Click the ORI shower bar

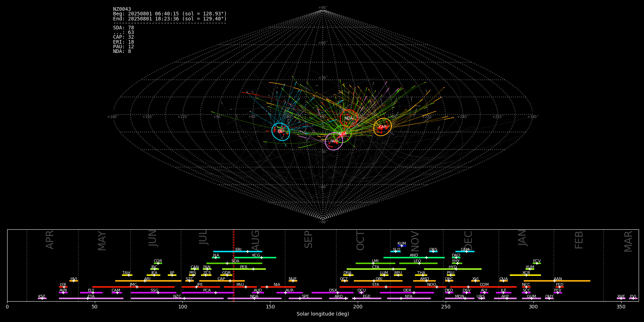pos(378,281)
